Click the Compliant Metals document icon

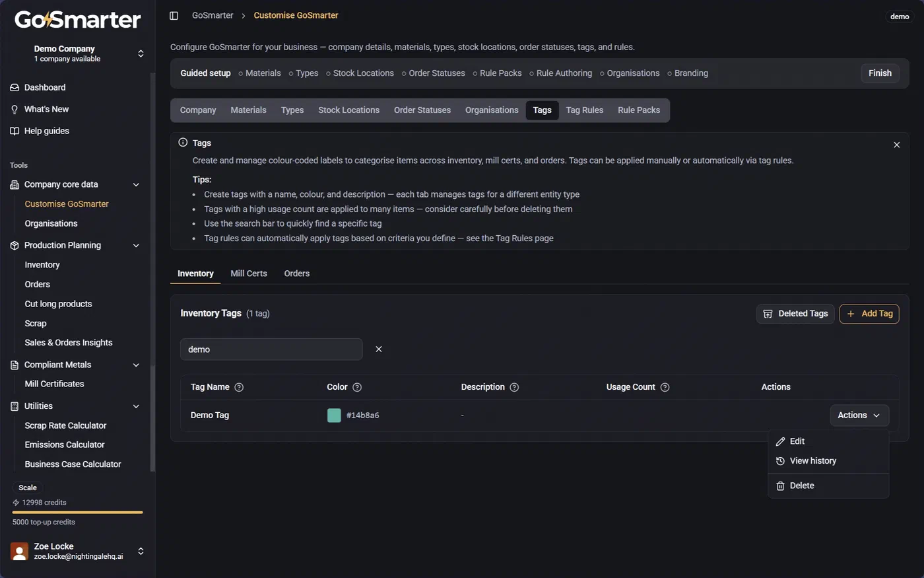pyautogui.click(x=15, y=365)
